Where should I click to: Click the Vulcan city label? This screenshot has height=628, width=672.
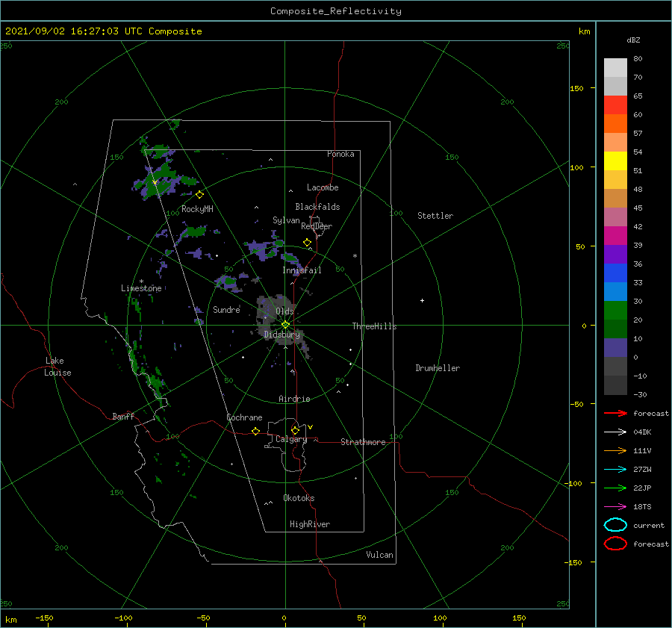[380, 555]
